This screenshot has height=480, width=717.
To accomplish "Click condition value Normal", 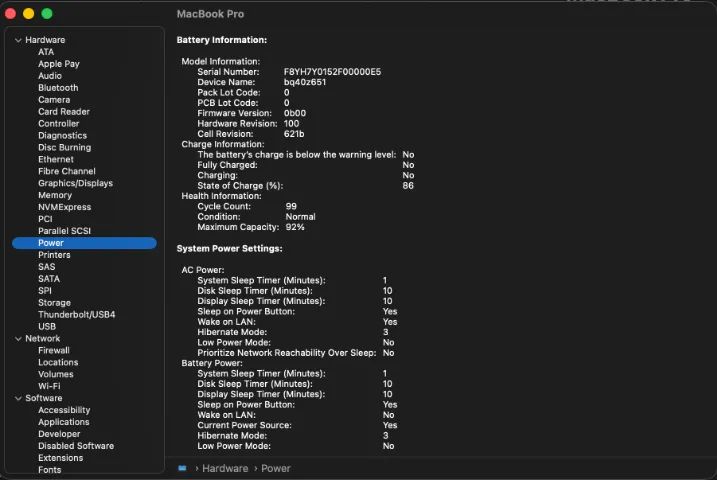I will (x=300, y=217).
